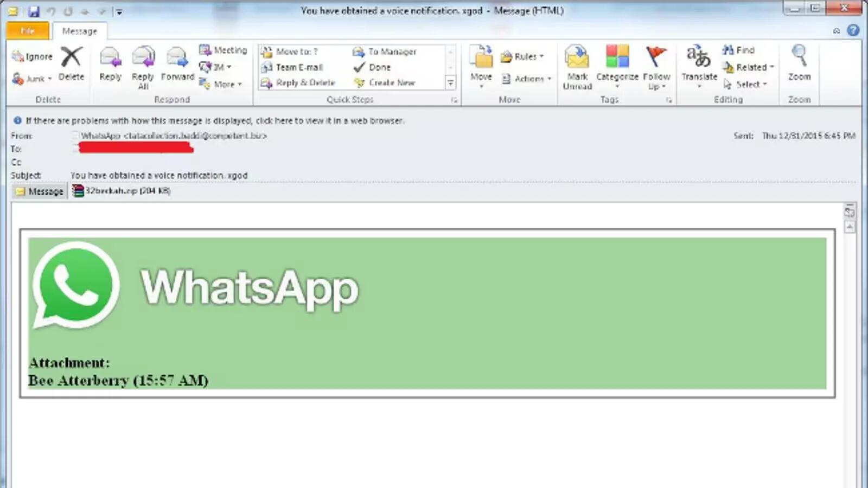868x488 pixels.
Task: Open the Select dropdown
Action: [745, 84]
